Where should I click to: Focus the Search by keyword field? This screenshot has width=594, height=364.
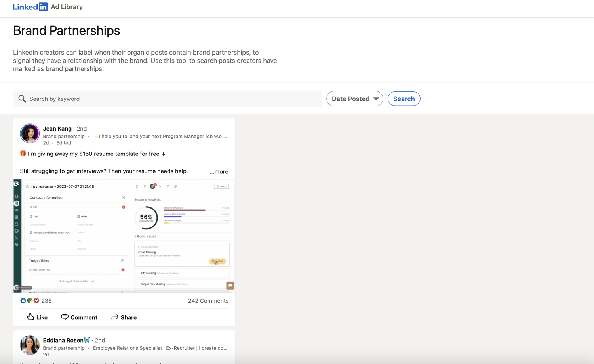167,99
